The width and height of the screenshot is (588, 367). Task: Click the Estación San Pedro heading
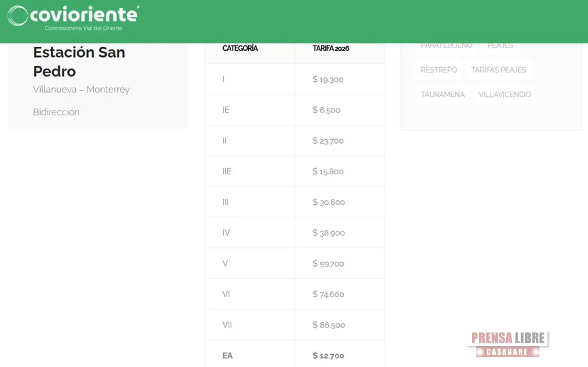tap(79, 62)
